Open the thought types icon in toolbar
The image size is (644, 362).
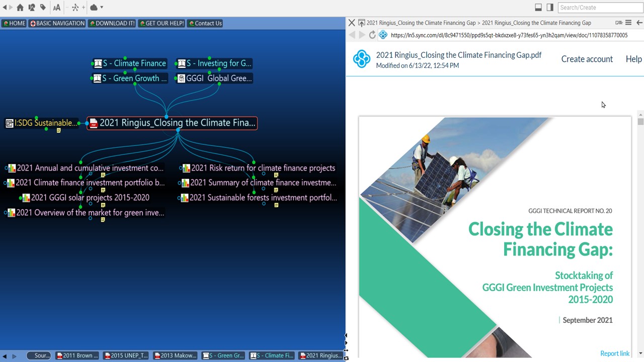coord(32,8)
